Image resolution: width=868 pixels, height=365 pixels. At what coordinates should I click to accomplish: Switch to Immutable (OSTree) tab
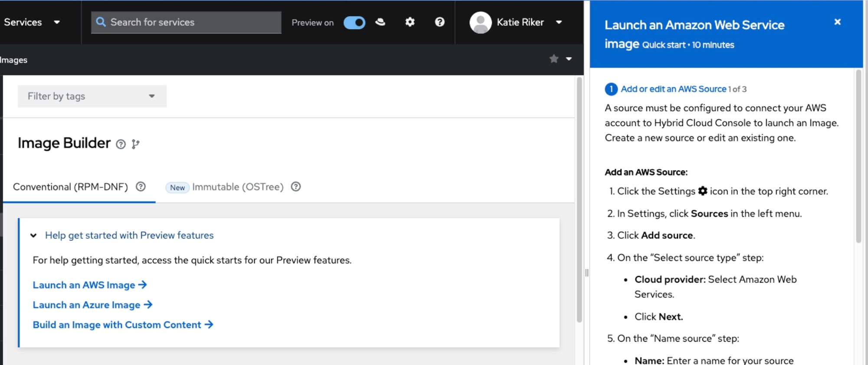[x=237, y=187]
